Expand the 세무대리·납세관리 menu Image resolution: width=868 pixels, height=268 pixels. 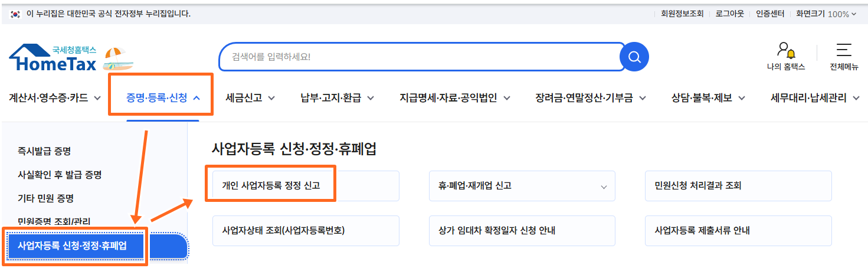816,98
